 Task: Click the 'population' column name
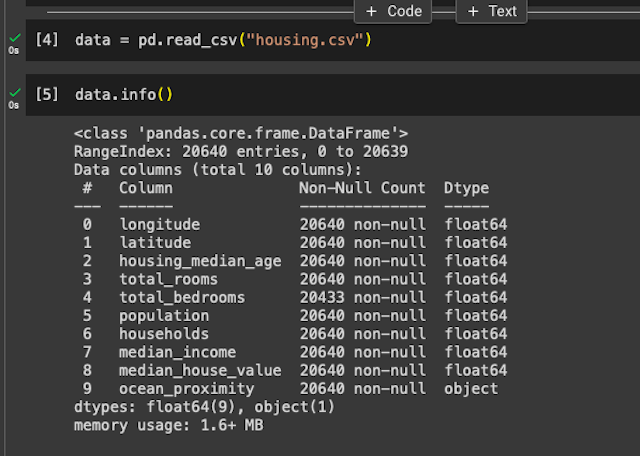[164, 316]
